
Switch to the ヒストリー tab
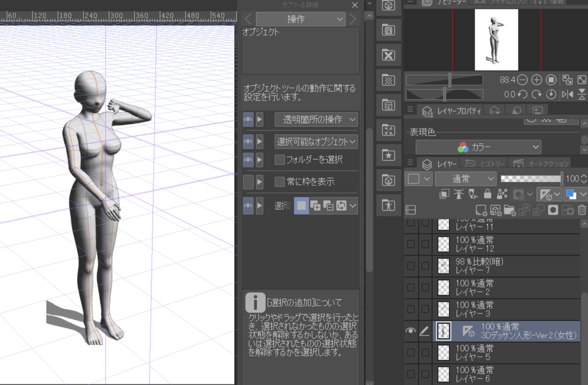(x=484, y=164)
